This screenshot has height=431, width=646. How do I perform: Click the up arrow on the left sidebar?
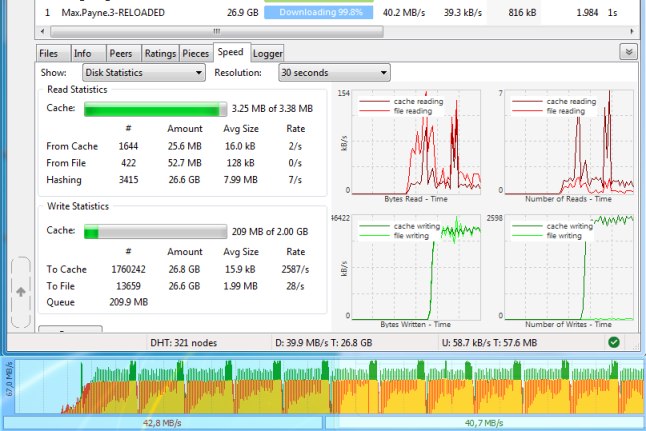click(21, 292)
